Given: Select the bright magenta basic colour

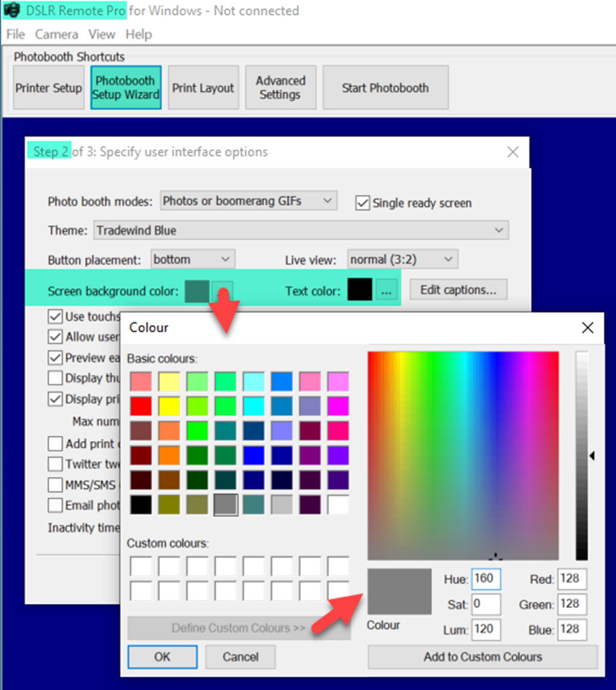Looking at the screenshot, I should click(338, 406).
